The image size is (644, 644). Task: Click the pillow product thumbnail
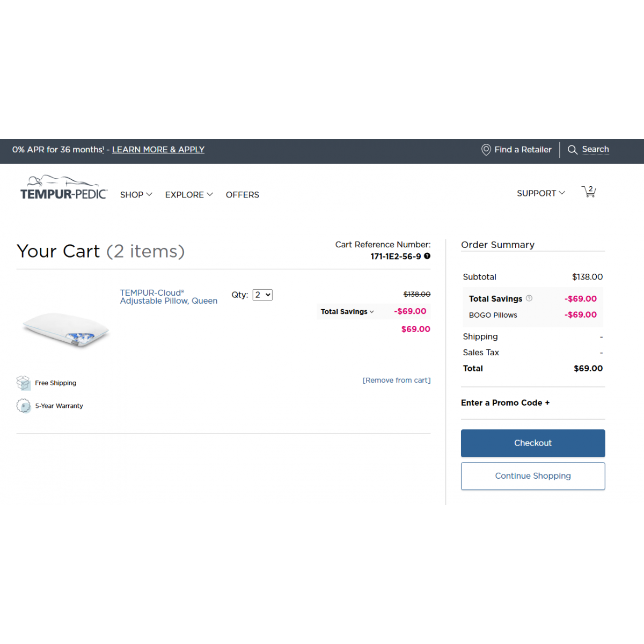[65, 328]
